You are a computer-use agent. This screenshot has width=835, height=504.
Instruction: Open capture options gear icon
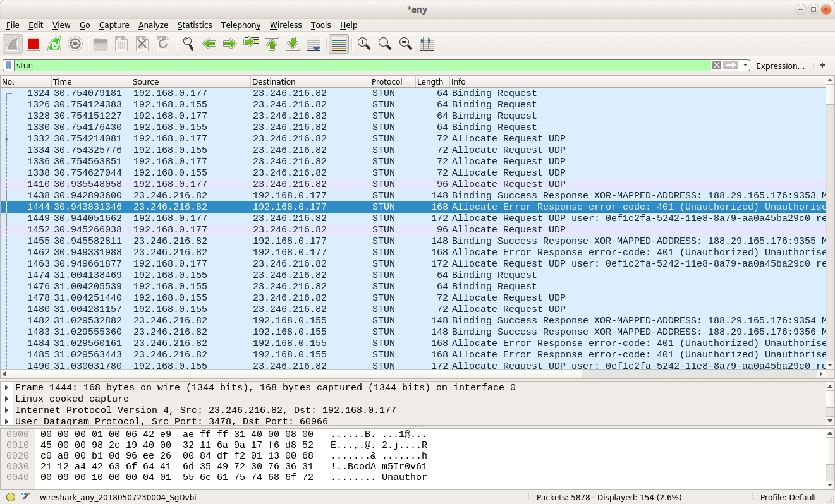pyautogui.click(x=75, y=44)
